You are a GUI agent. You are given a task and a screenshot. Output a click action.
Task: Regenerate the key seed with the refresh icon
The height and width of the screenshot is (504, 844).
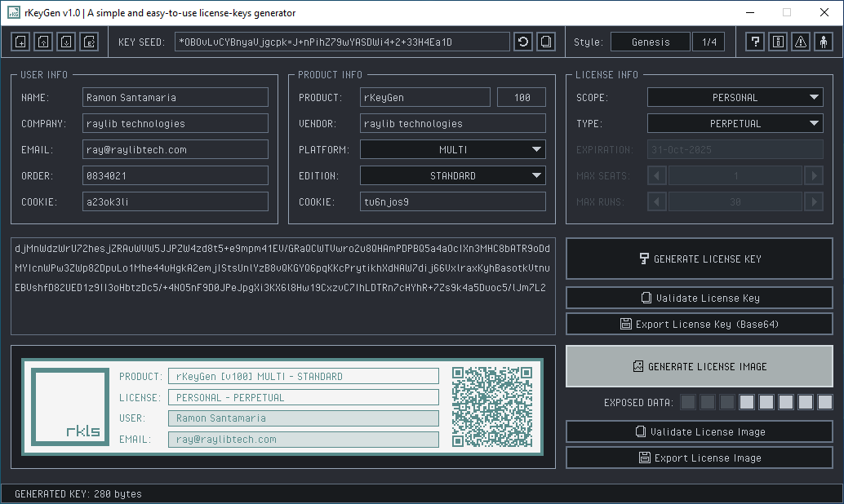(523, 42)
